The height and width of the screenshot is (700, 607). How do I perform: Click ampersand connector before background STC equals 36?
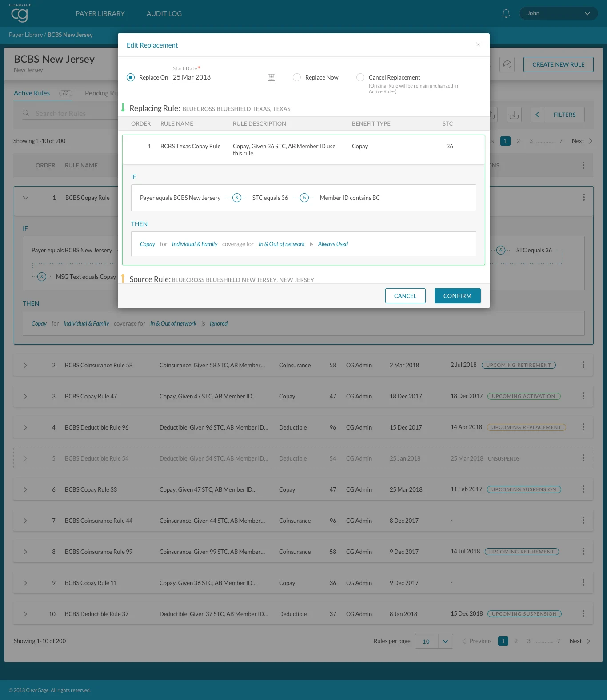click(x=501, y=250)
